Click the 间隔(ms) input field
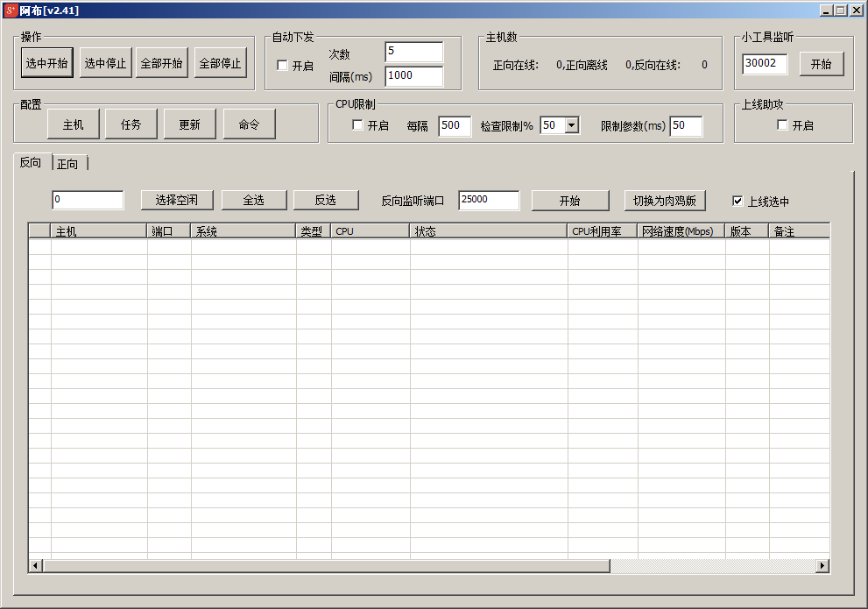 [413, 76]
